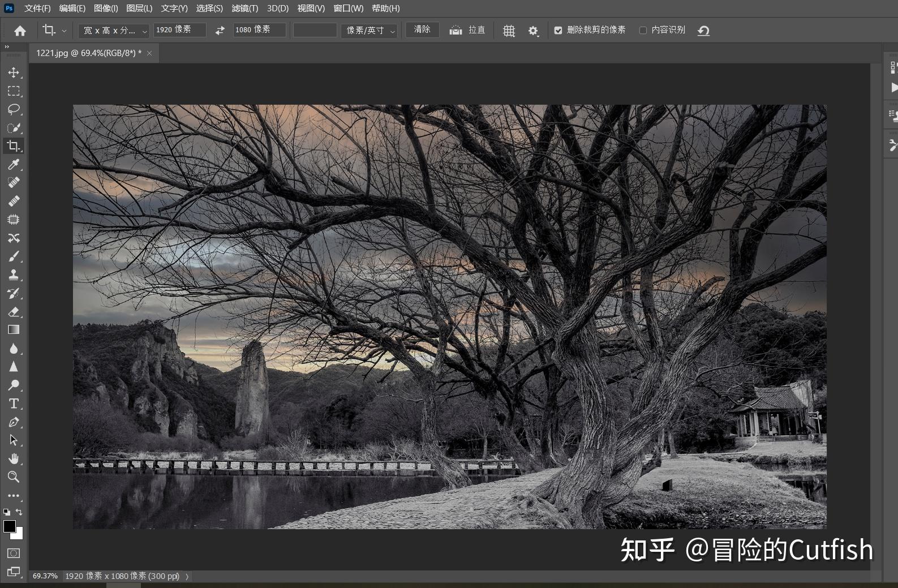The width and height of the screenshot is (898, 588).
Task: Toggle 删除裁剪的像素 checkbox
Action: [x=558, y=31]
